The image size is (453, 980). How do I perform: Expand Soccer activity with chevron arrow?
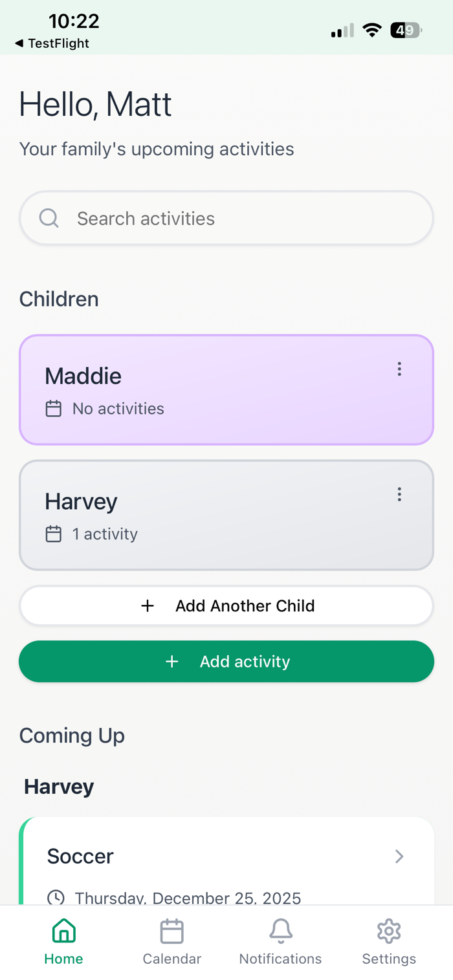[x=399, y=856]
